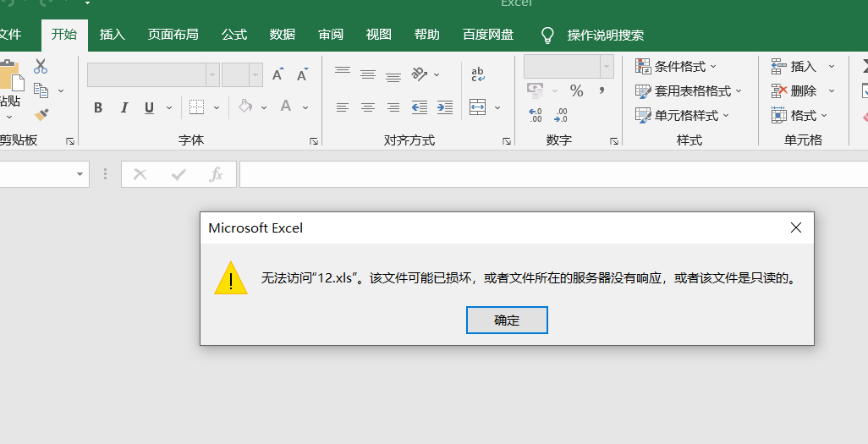This screenshot has width=868, height=444.
Task: Click the Fill Color bucket icon
Action: [x=245, y=107]
